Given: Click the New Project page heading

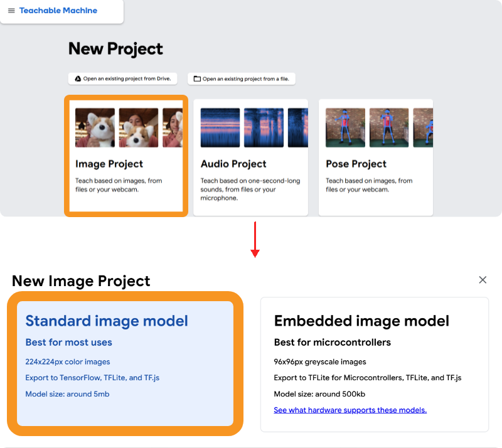Looking at the screenshot, I should click(115, 49).
